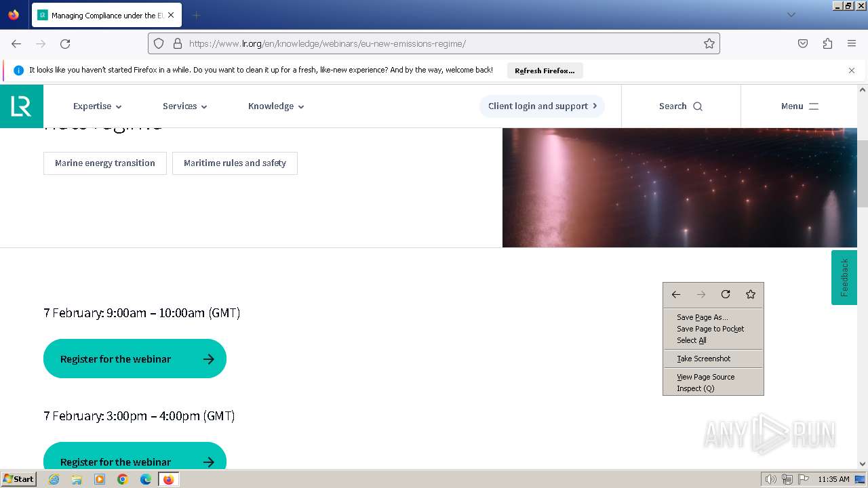Open File Explorer from taskbar

[x=77, y=479]
